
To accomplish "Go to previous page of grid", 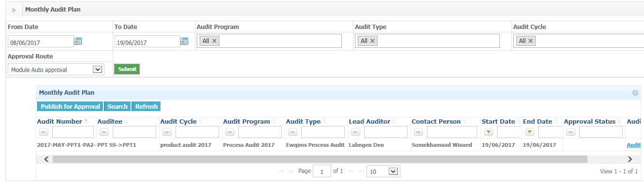I will click(x=291, y=172).
